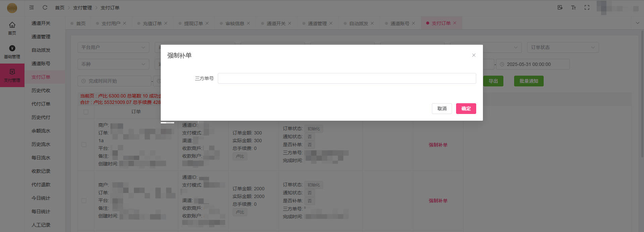Check the second order row checkbox
The height and width of the screenshot is (232, 644).
click(x=84, y=201)
